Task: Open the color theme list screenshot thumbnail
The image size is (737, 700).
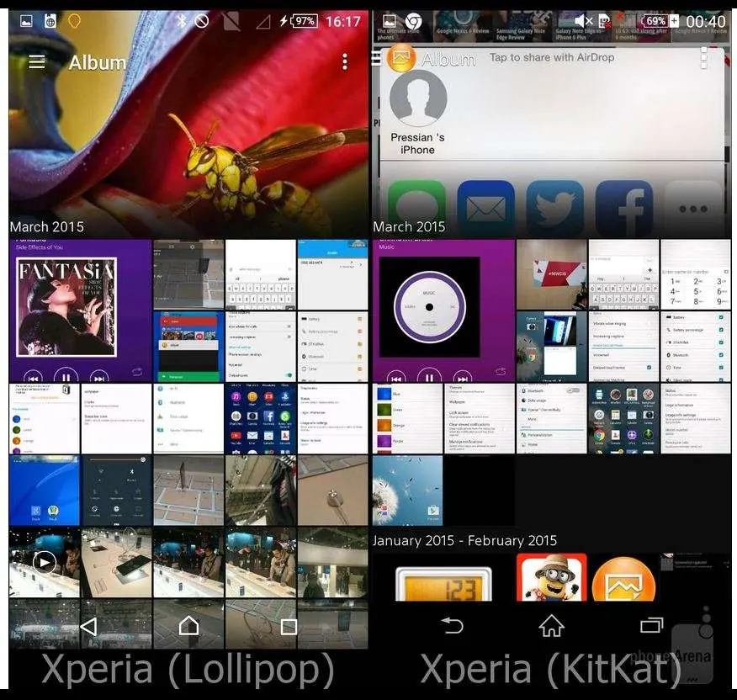Action: tap(407, 418)
